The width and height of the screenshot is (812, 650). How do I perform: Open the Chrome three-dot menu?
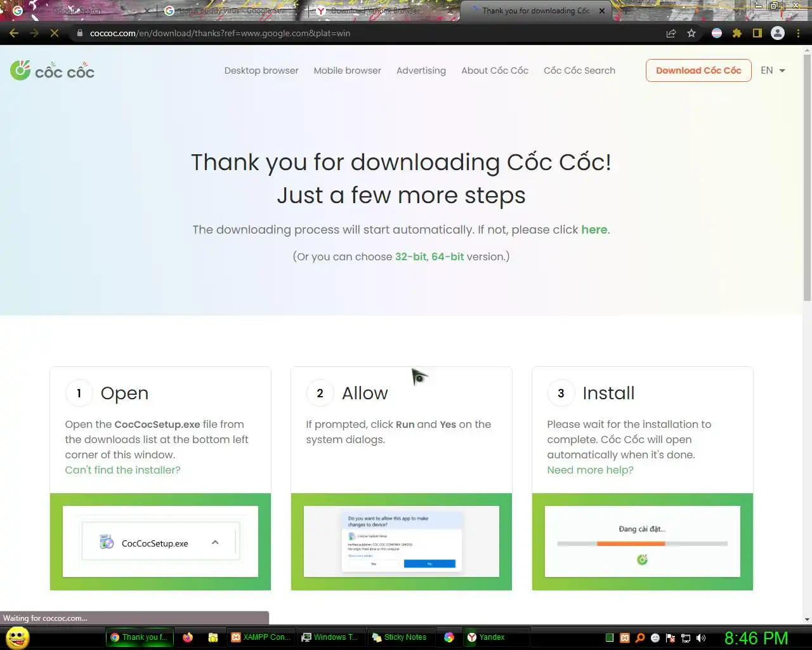click(798, 33)
